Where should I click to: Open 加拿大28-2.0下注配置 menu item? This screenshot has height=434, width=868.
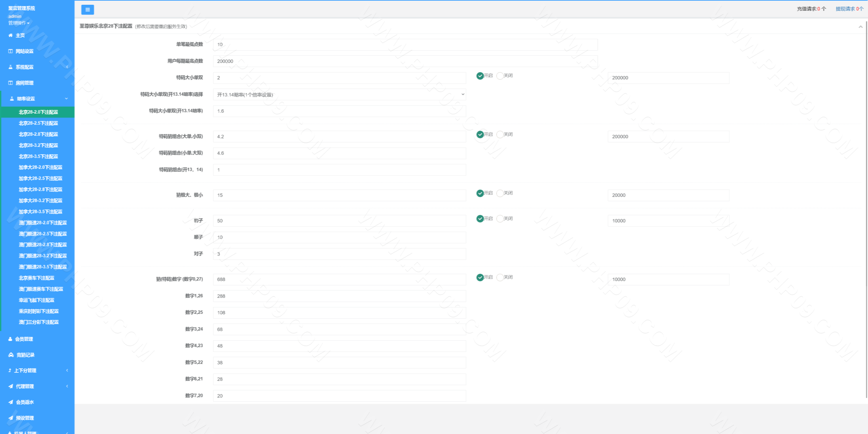coord(40,167)
